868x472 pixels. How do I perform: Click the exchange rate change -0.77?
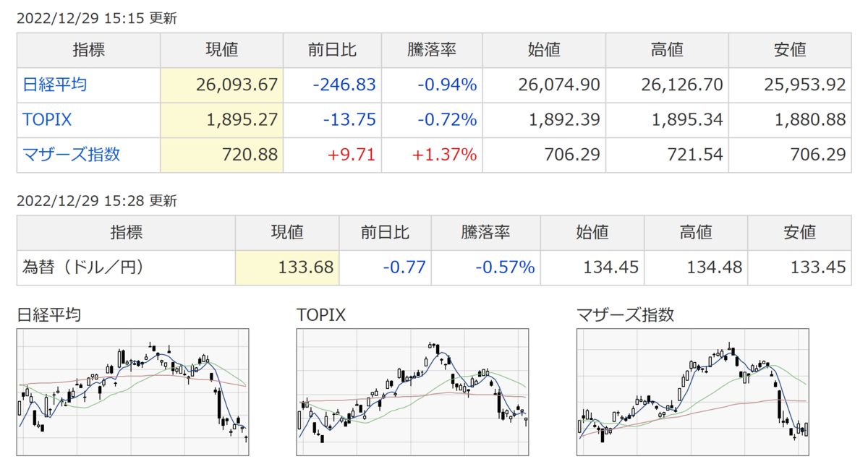click(x=404, y=267)
